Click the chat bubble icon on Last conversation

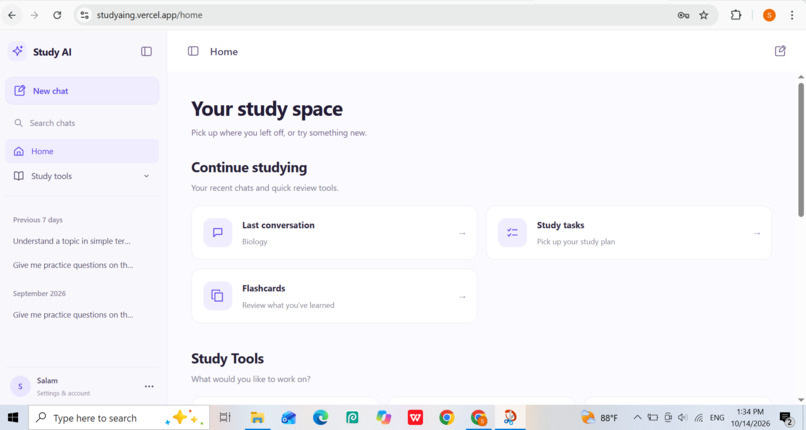(218, 233)
